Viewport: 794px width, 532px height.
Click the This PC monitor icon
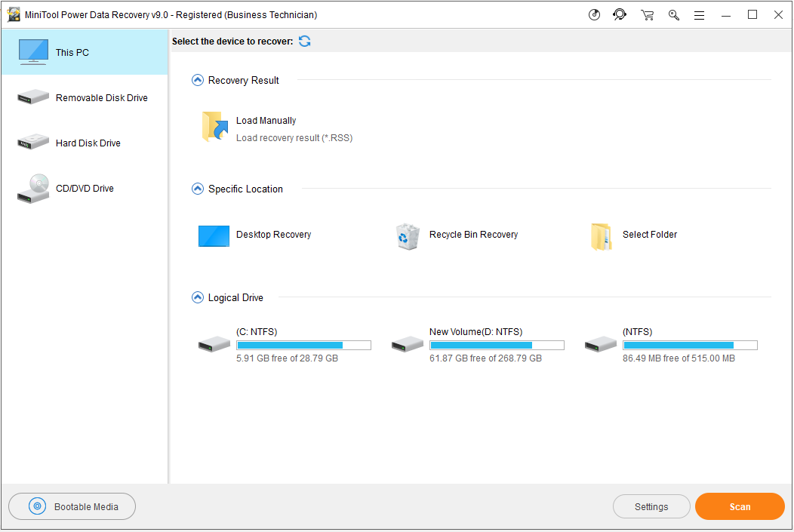[x=33, y=51]
